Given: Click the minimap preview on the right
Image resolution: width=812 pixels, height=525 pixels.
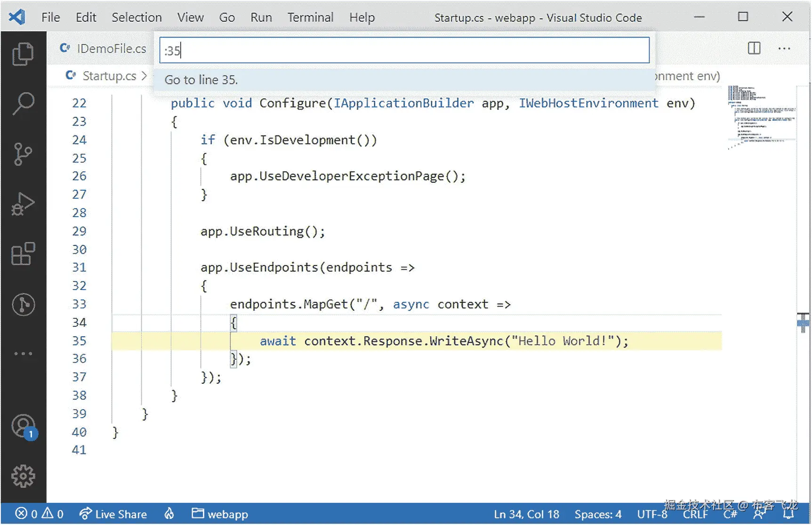Looking at the screenshot, I should (x=760, y=118).
